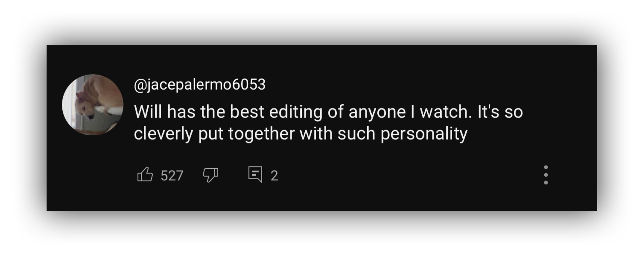Open the three-dot comment options menu
644x263 pixels.
[546, 175]
